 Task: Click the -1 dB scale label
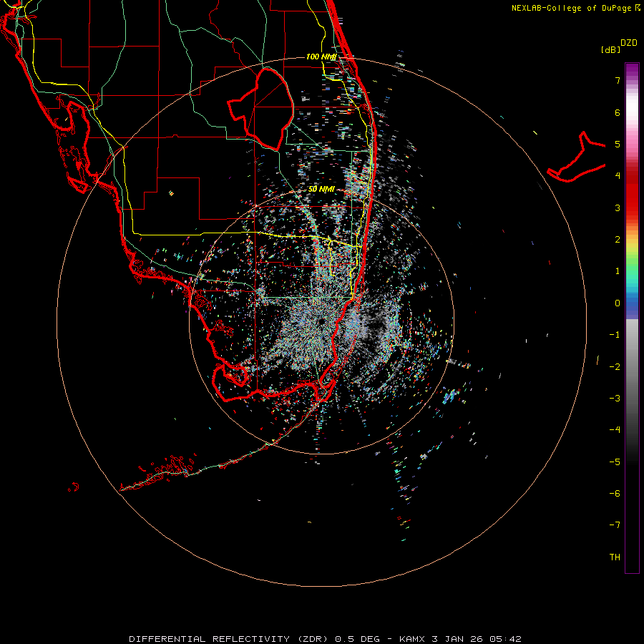pyautogui.click(x=615, y=335)
